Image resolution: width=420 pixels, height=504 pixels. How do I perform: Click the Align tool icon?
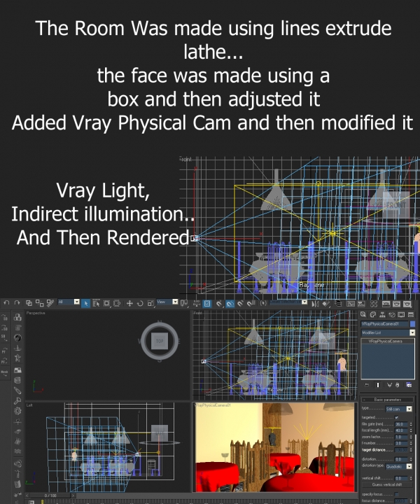tap(325, 303)
